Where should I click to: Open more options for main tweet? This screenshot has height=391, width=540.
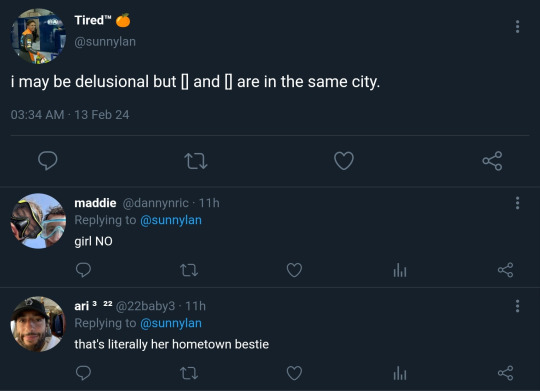[517, 27]
